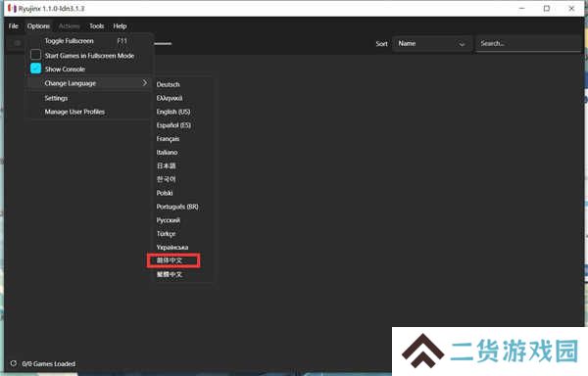
Task: Choose 日本語 language
Action: (x=167, y=165)
